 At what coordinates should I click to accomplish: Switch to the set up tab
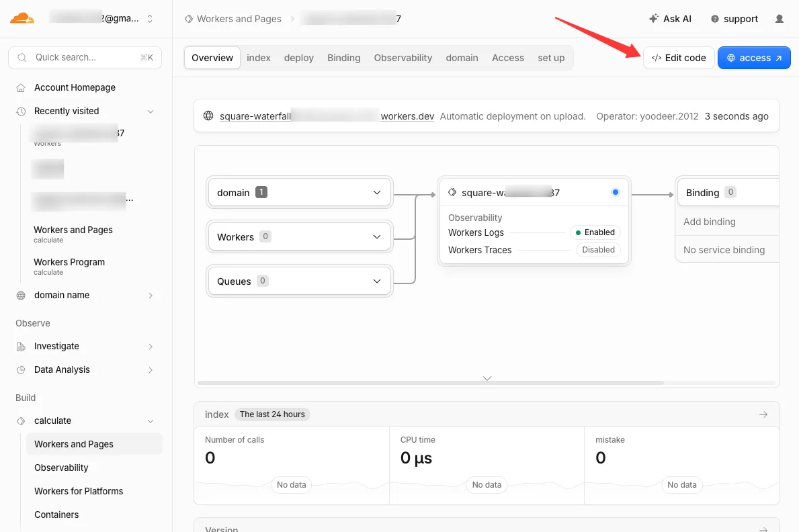coord(551,58)
